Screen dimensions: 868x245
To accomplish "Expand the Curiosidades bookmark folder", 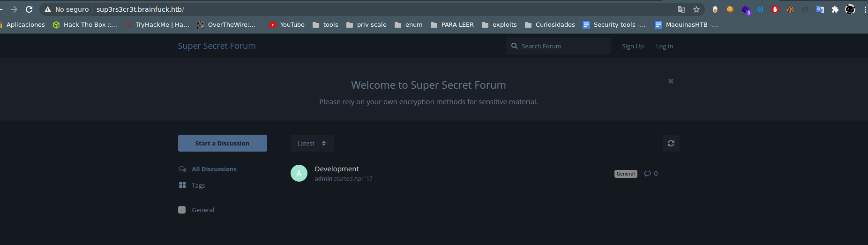I will click(x=550, y=25).
